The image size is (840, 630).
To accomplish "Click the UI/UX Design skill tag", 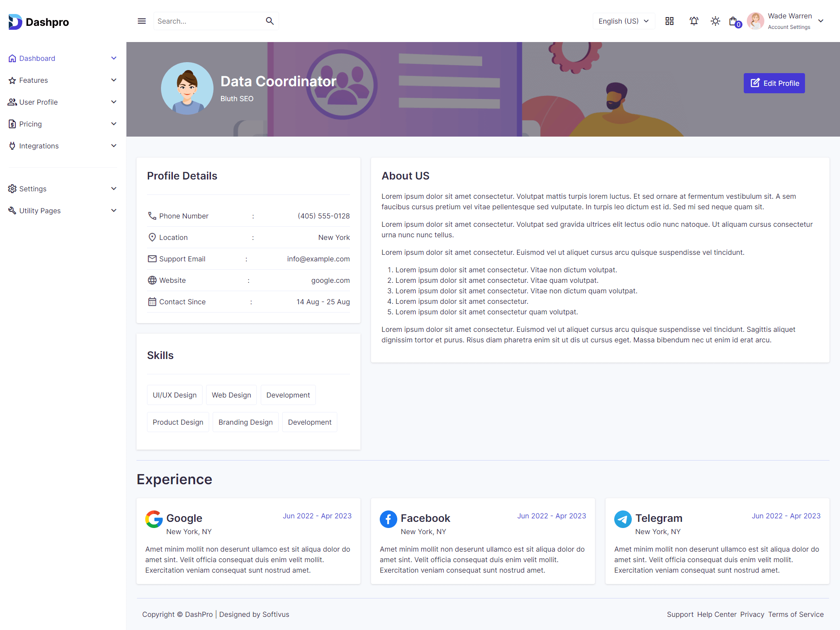I will coord(175,395).
